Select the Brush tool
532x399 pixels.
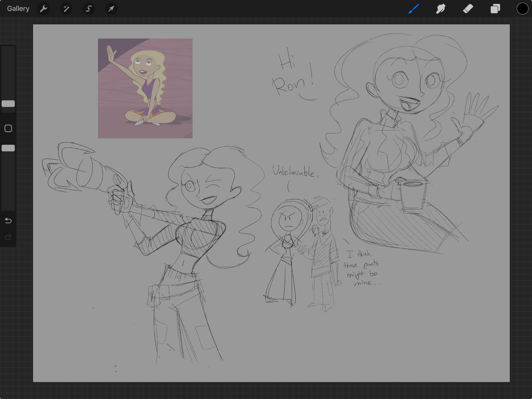[414, 9]
